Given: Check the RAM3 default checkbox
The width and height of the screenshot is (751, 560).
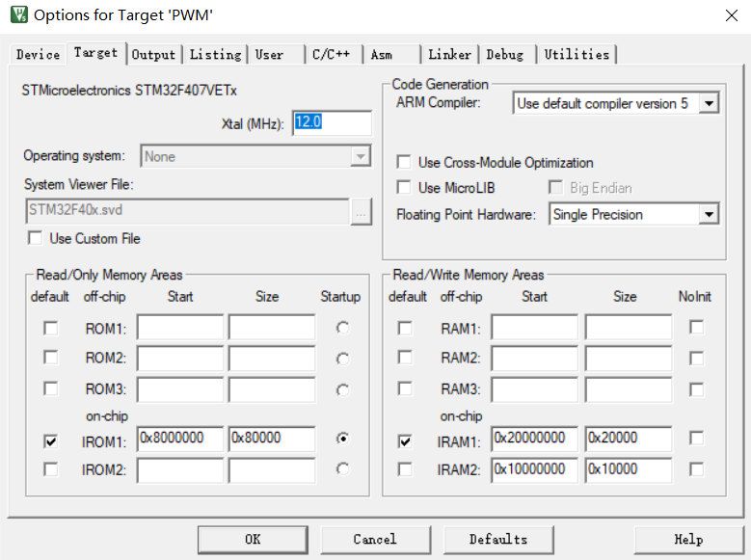Looking at the screenshot, I should point(405,388).
